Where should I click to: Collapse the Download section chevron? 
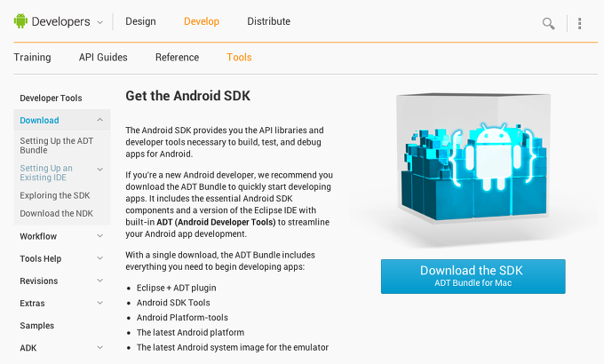[x=100, y=120]
